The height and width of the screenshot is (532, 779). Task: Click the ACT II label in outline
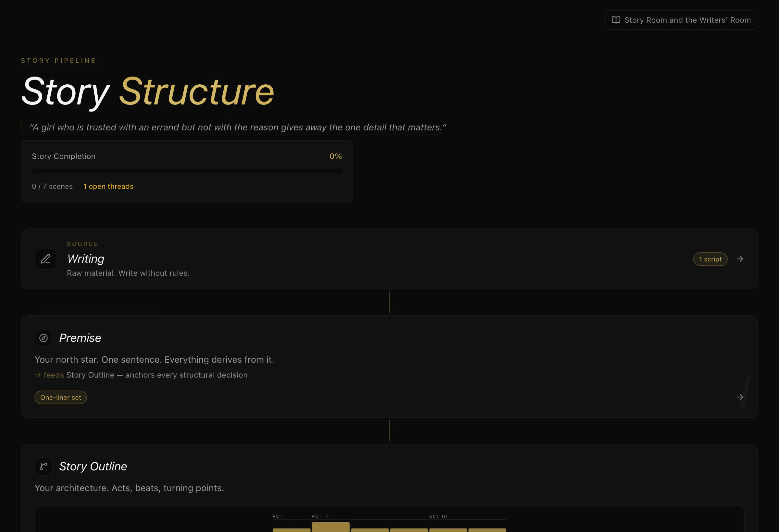320,516
